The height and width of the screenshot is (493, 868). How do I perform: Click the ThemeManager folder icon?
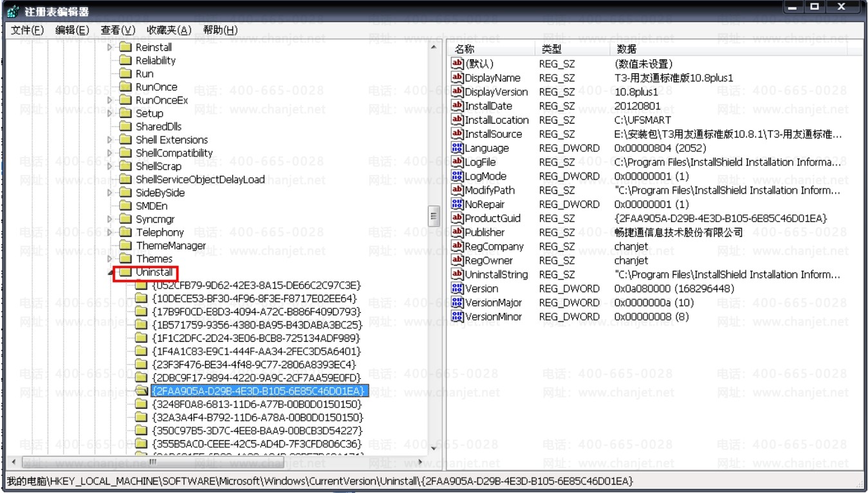point(126,245)
